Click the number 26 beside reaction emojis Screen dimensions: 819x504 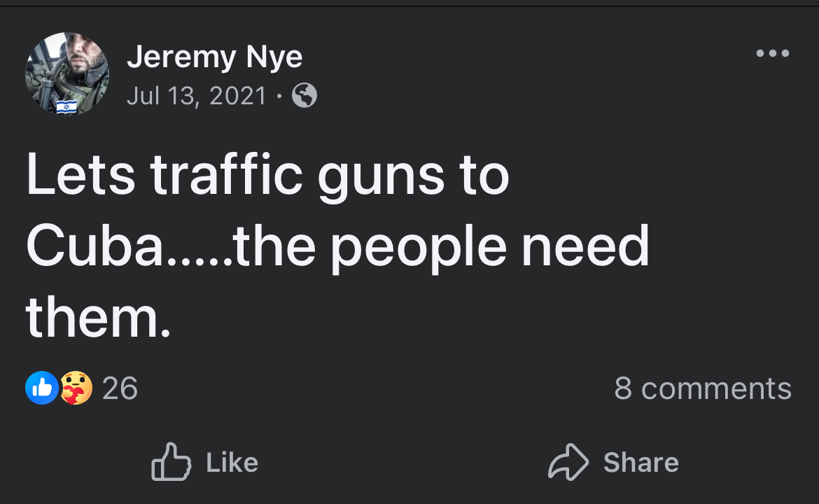pos(120,388)
